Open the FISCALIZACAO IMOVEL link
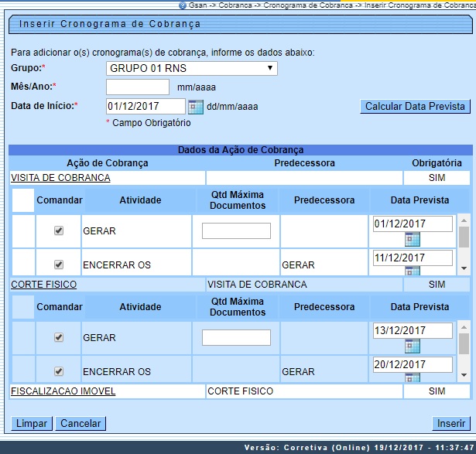 (63, 391)
